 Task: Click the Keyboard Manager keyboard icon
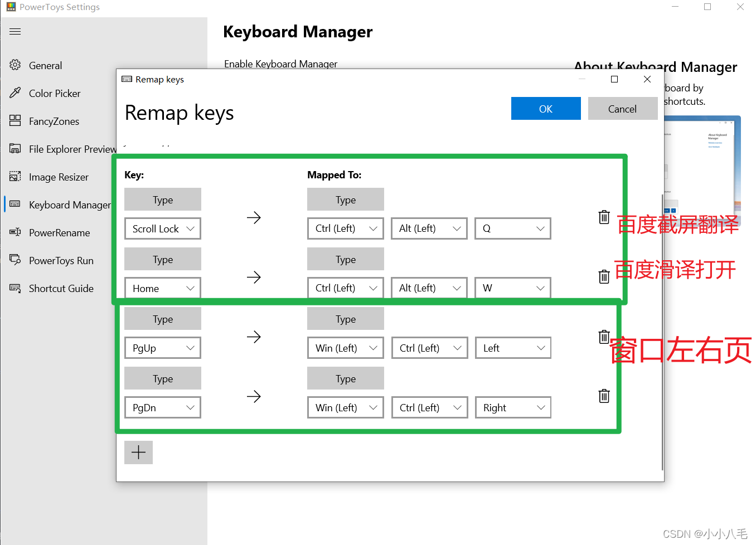point(15,204)
